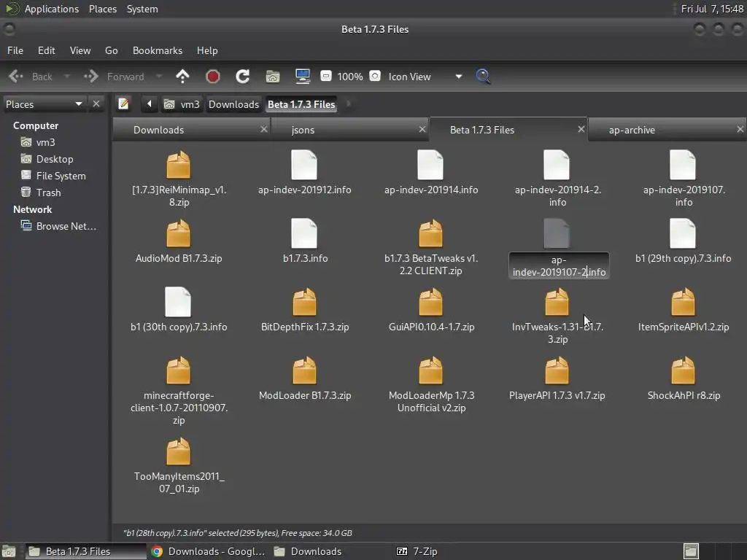Viewport: 747px width, 560px height.
Task: Select the BitDepthFix 1.7.3.zip archive icon
Action: pos(304,302)
